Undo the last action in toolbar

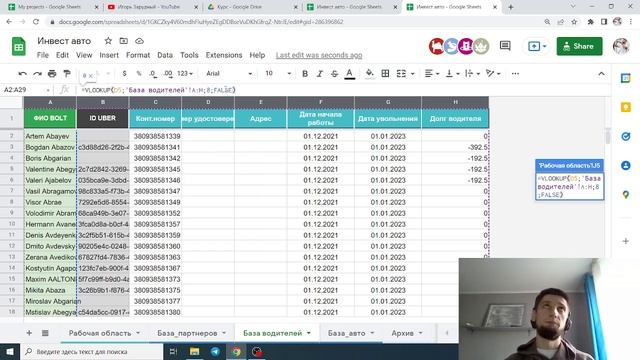click(22, 73)
